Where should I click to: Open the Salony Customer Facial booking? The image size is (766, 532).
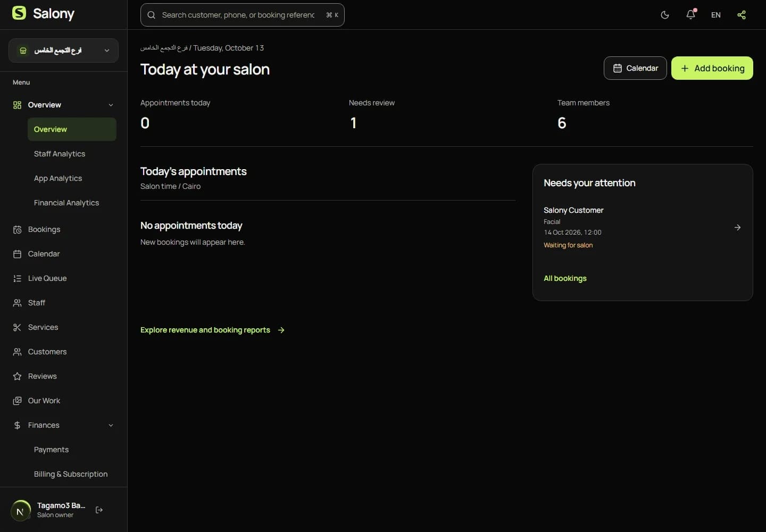click(x=643, y=228)
